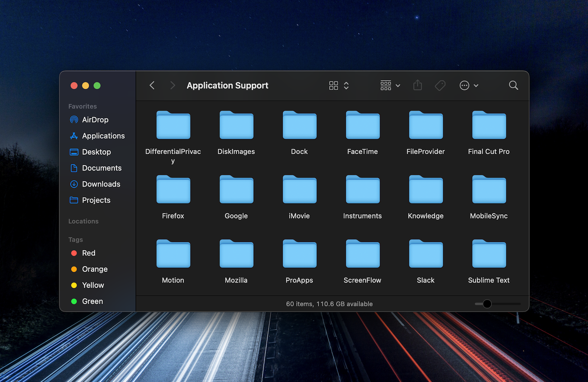Open the Group By items dropdown
This screenshot has height=382, width=588.
(x=390, y=86)
